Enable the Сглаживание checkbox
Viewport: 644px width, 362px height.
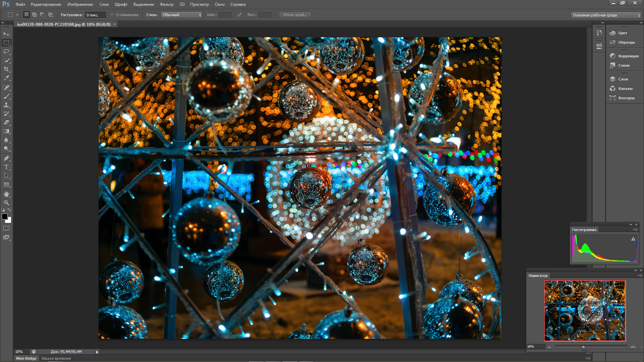[x=112, y=15]
